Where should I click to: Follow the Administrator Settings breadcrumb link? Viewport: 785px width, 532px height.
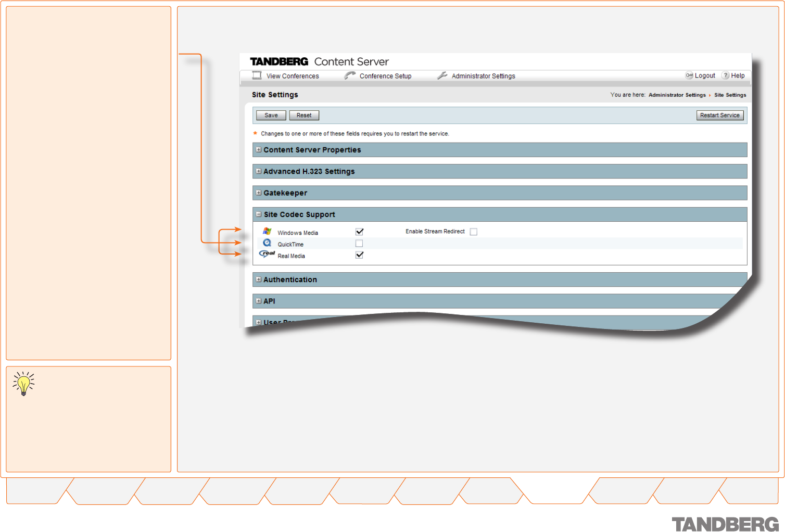(677, 95)
